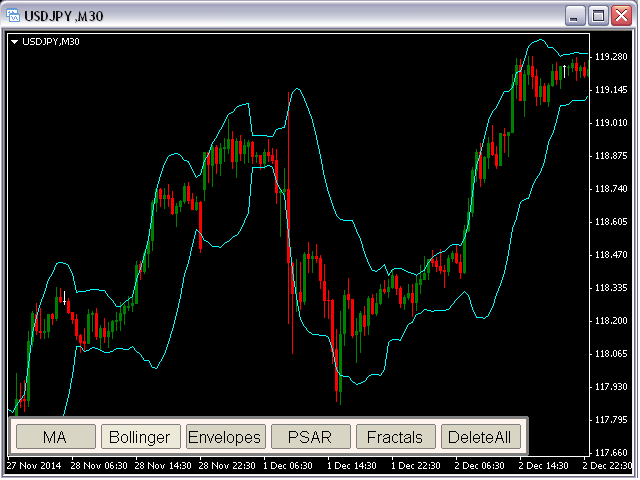Apply the PSAR indicator button
Screen dimensions: 640x480
pos(309,436)
